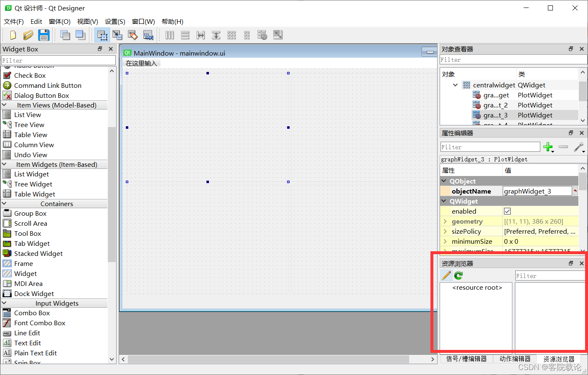
Task: Collapse the Item Views (Model-Based) category
Action: [4, 105]
